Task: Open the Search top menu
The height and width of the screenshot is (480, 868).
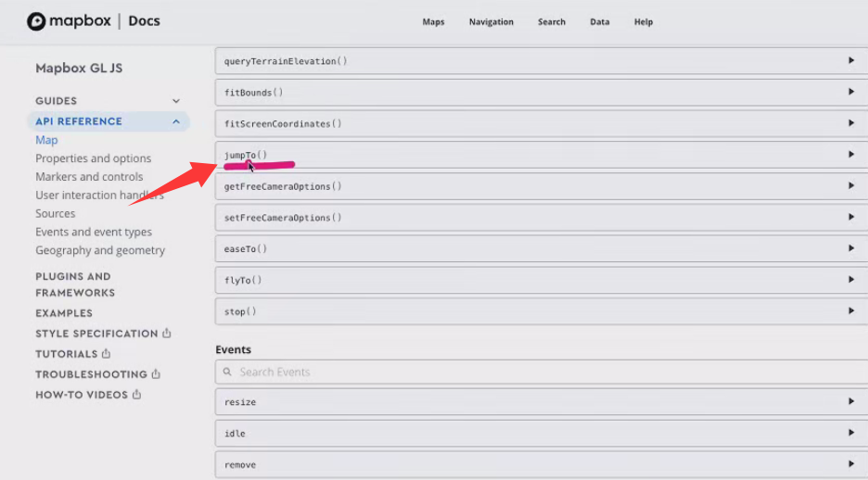Action: [552, 22]
